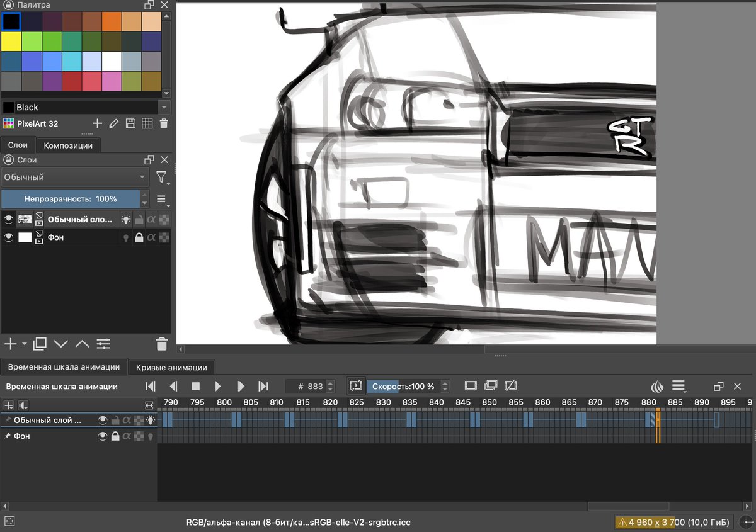This screenshot has height=532, width=756.
Task: Toggle Обычный слой visibility in the timeline
Action: pyautogui.click(x=103, y=420)
